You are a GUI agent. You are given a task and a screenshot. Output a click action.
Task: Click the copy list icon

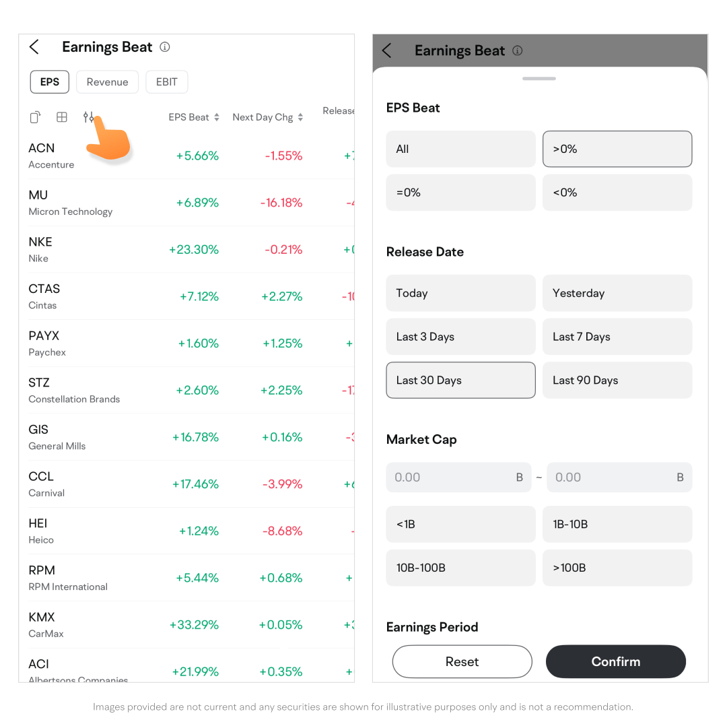click(36, 117)
